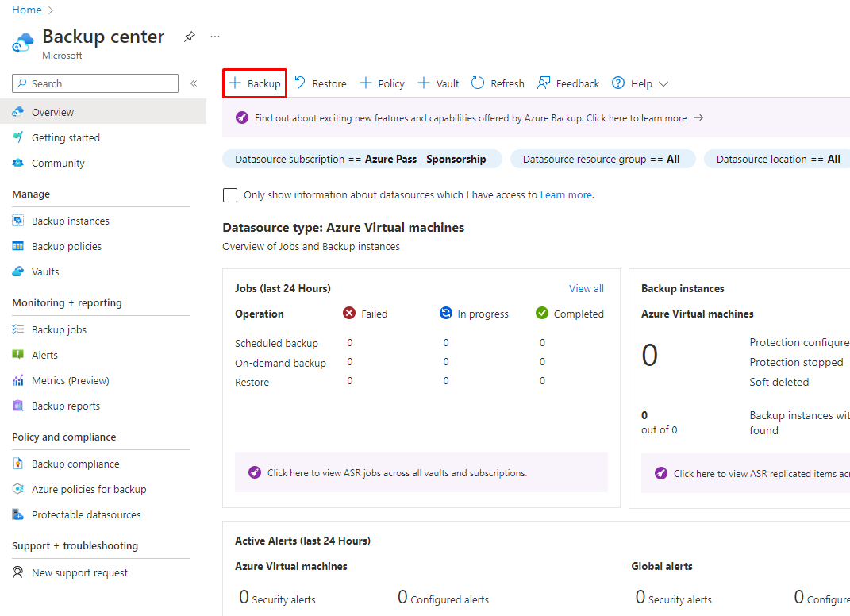Click the Help question mark icon
The height and width of the screenshot is (616, 850).
point(618,83)
